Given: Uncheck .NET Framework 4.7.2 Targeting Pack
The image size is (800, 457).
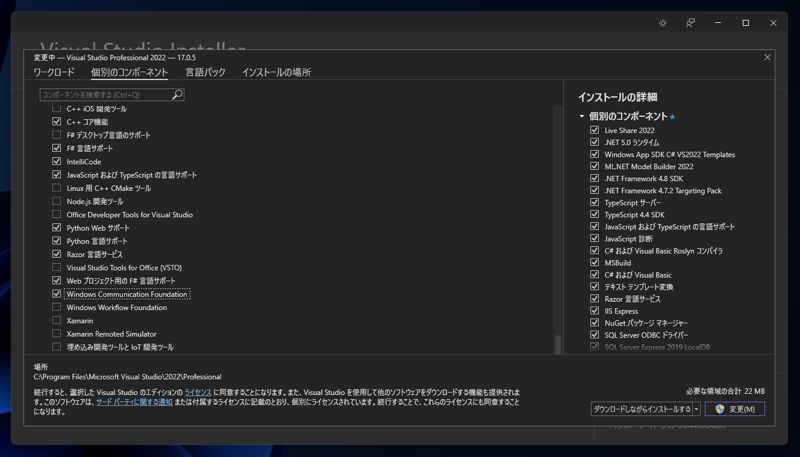Looking at the screenshot, I should click(x=594, y=190).
